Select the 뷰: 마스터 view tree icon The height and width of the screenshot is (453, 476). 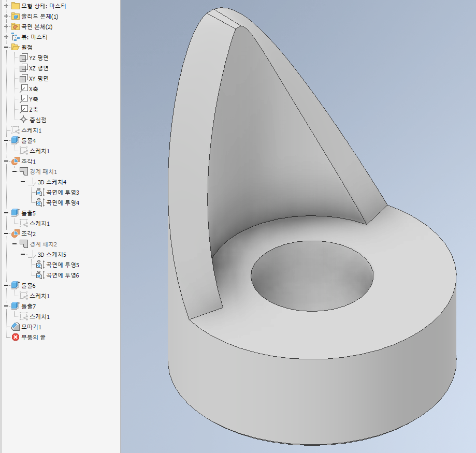(16, 37)
